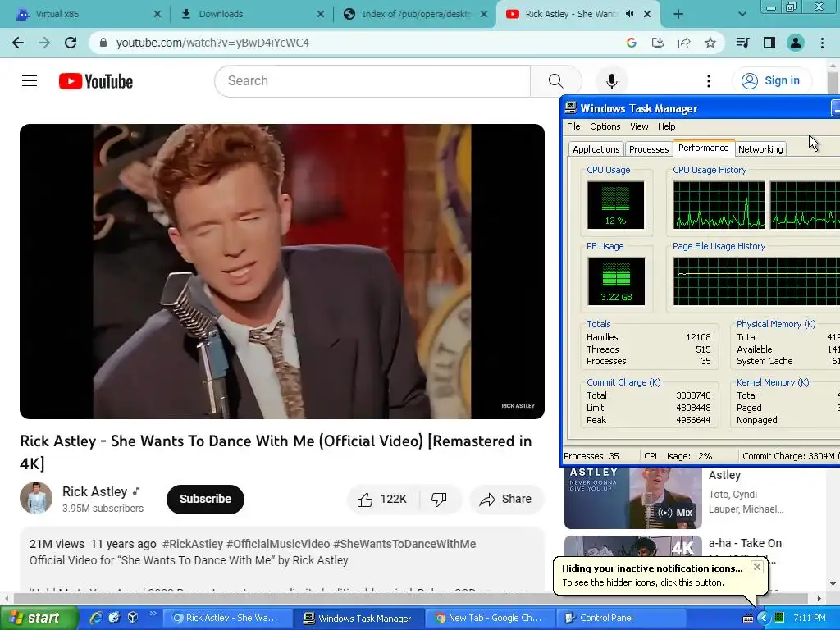Search with voice microphone icon
840x630 pixels.
click(611, 81)
